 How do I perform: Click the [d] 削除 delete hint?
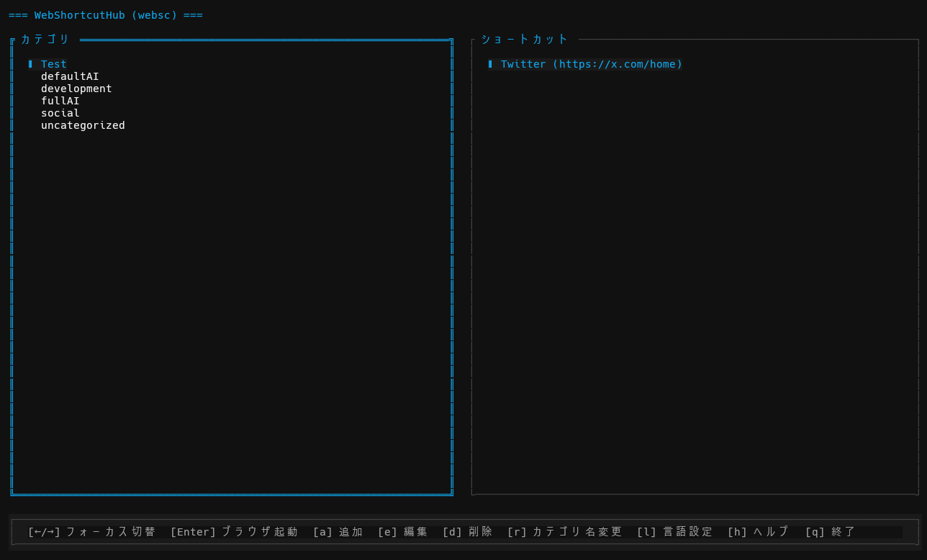click(468, 532)
